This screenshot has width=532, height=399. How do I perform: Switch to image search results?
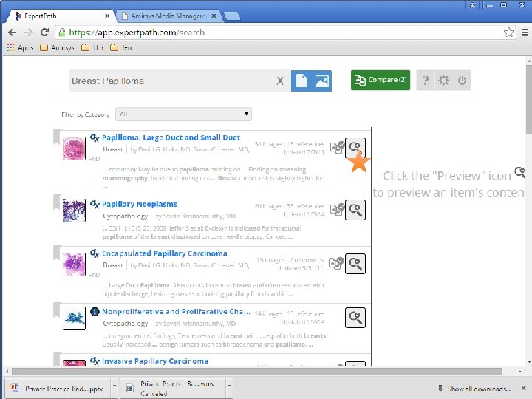click(x=321, y=81)
